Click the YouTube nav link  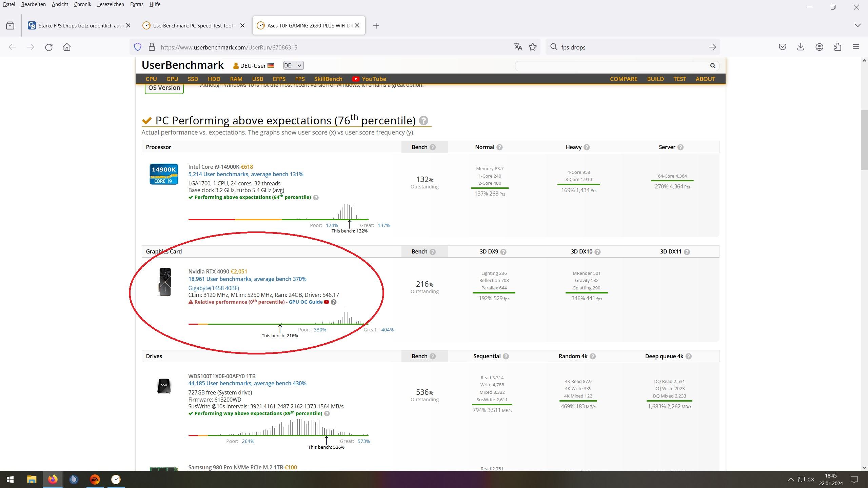[x=369, y=79]
